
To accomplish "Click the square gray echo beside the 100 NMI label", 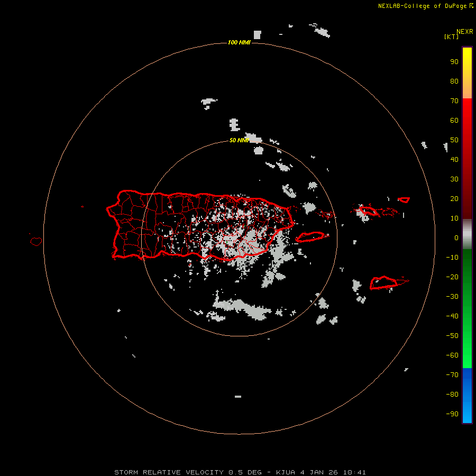I will (257, 34).
